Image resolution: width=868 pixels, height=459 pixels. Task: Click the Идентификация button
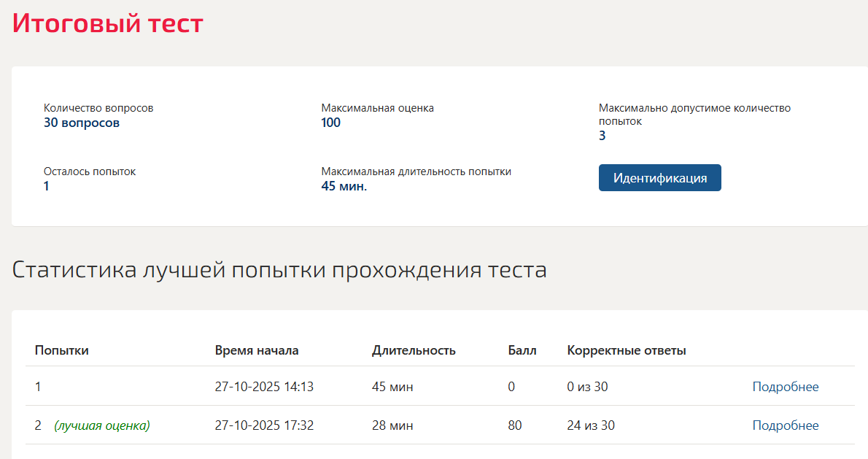pos(659,178)
